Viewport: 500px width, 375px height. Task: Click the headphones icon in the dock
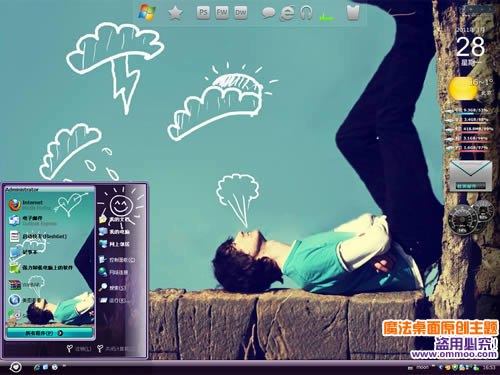[306, 13]
